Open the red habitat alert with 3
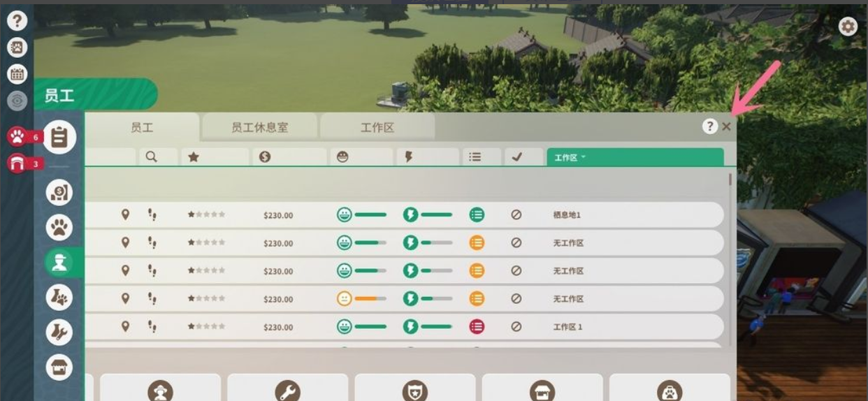Screen dimensions: 868x401 (x=24, y=164)
